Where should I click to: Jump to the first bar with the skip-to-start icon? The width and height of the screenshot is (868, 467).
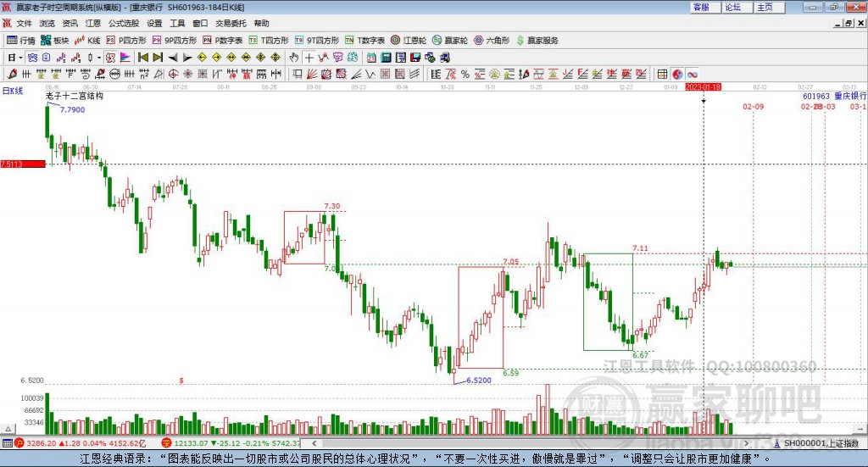point(142,58)
